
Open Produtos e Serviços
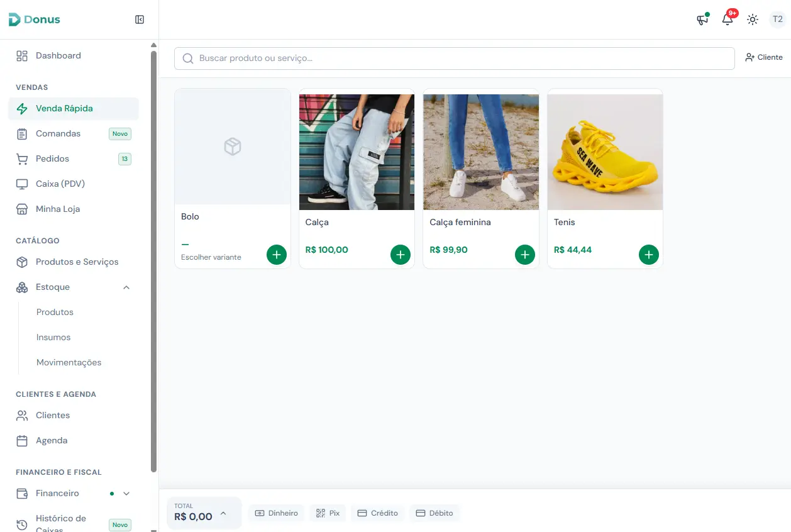click(x=74, y=262)
